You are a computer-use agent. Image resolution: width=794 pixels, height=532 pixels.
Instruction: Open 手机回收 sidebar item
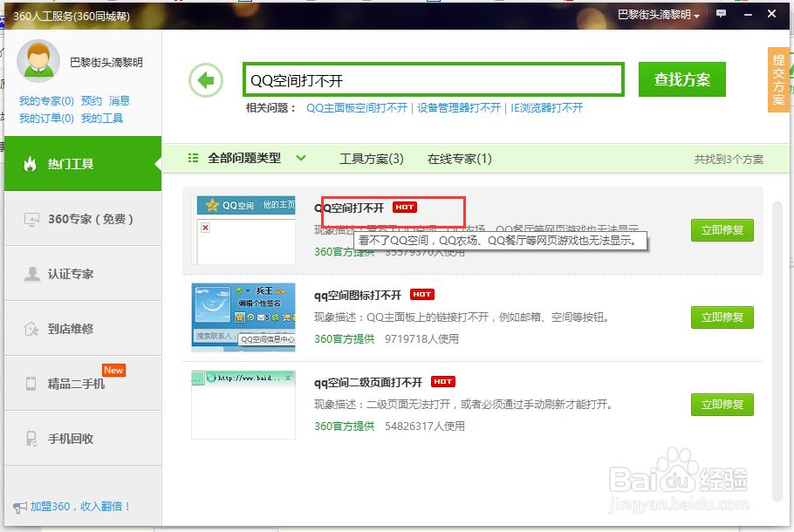(83, 439)
